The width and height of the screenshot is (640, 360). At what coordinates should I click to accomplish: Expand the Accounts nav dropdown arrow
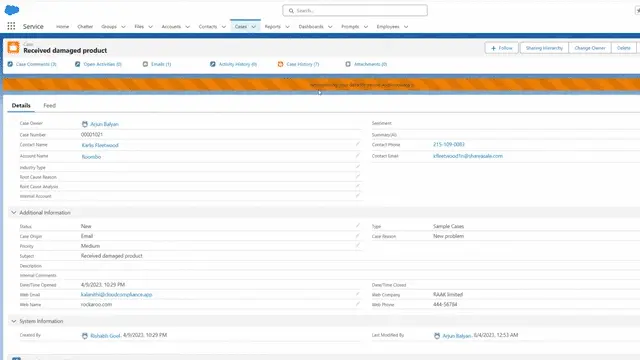187,27
